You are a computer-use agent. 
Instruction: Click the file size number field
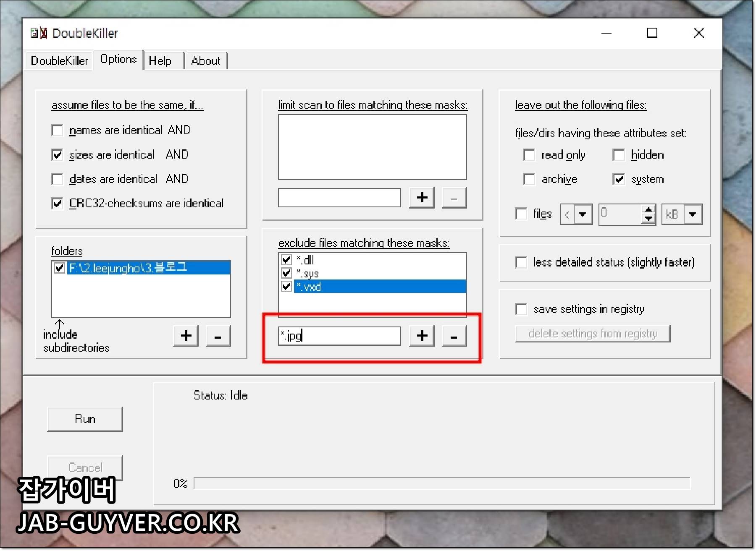pyautogui.click(x=620, y=214)
